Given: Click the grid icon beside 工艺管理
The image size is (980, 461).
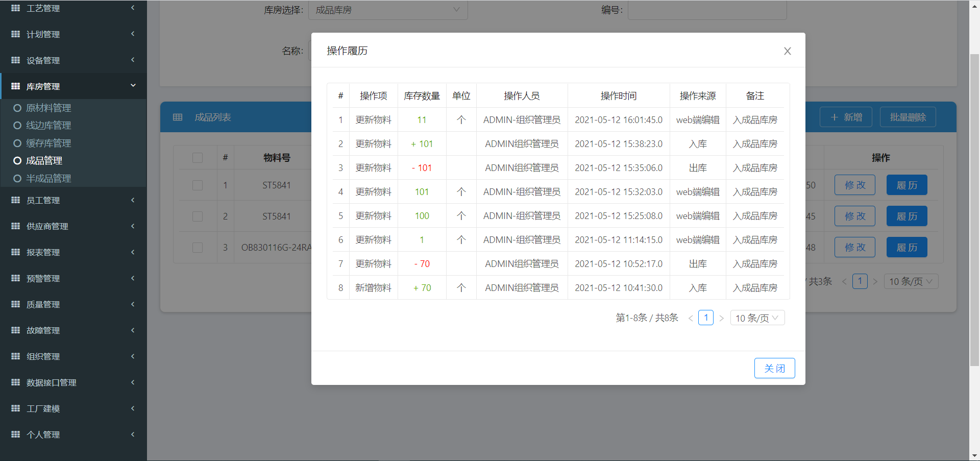Looking at the screenshot, I should click(15, 8).
